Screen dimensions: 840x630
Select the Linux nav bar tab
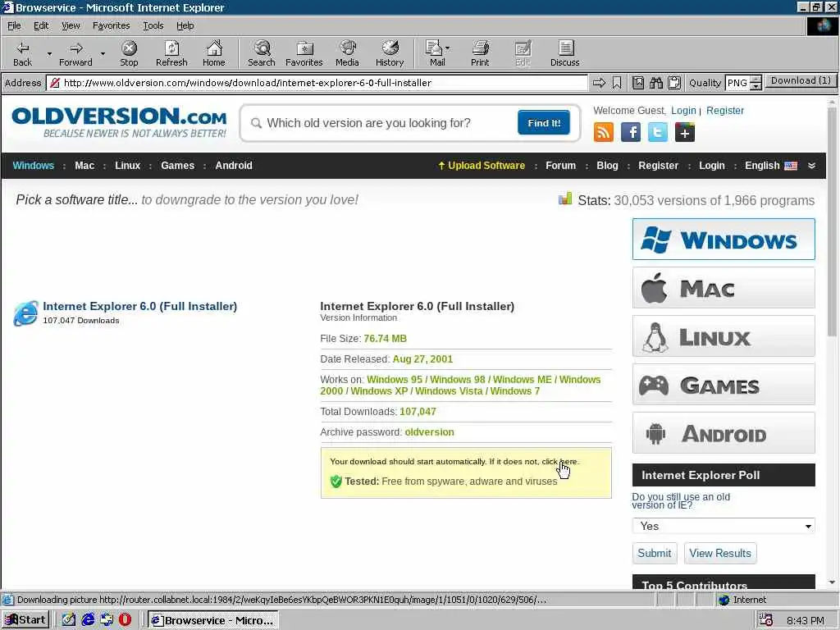click(x=127, y=166)
